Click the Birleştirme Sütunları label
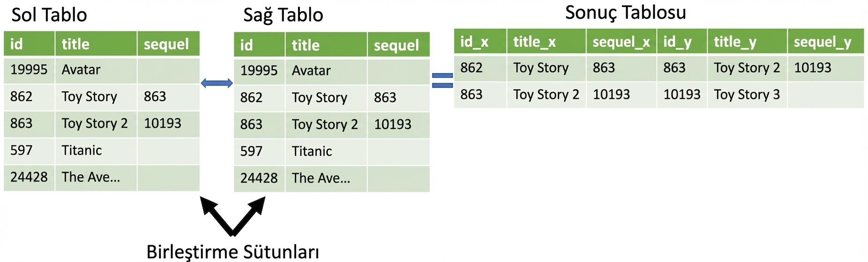 point(232,252)
